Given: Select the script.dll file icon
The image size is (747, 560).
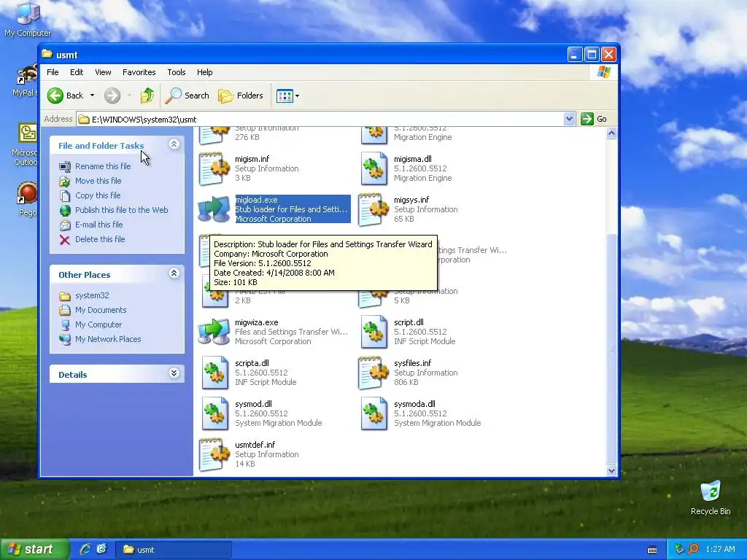Looking at the screenshot, I should click(x=374, y=332).
